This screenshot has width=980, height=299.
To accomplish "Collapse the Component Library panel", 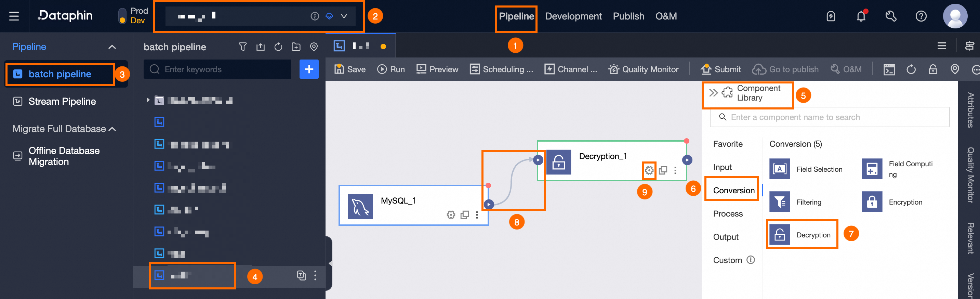I will [713, 92].
